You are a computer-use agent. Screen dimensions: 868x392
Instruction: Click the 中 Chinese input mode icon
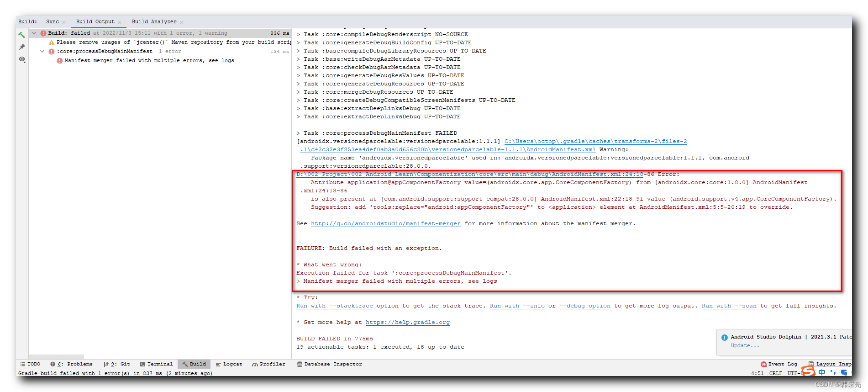(x=822, y=372)
